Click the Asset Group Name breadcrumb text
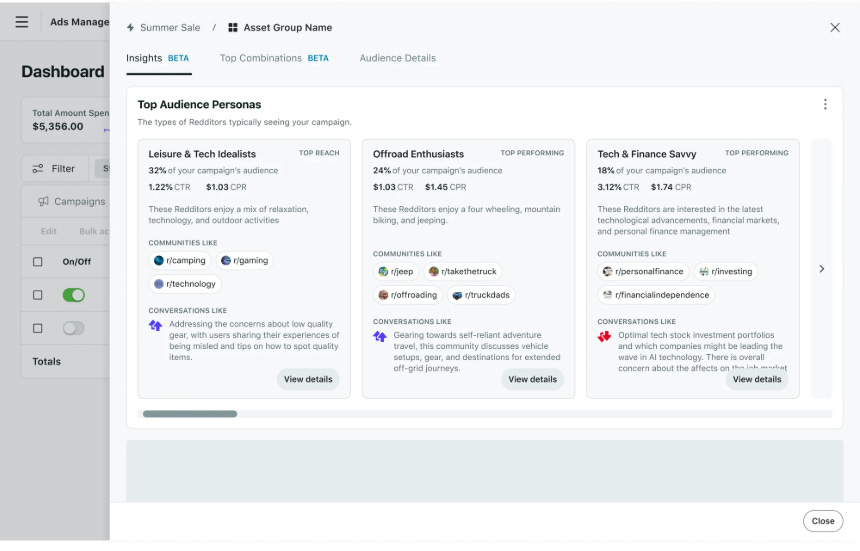Viewport: 860px width, 551px height. click(x=288, y=27)
